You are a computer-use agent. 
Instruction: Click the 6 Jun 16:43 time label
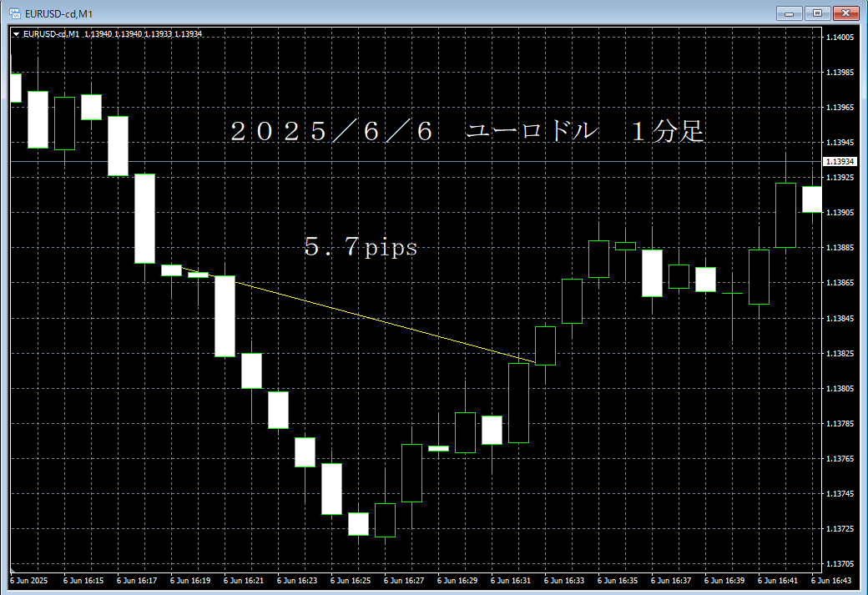831,581
